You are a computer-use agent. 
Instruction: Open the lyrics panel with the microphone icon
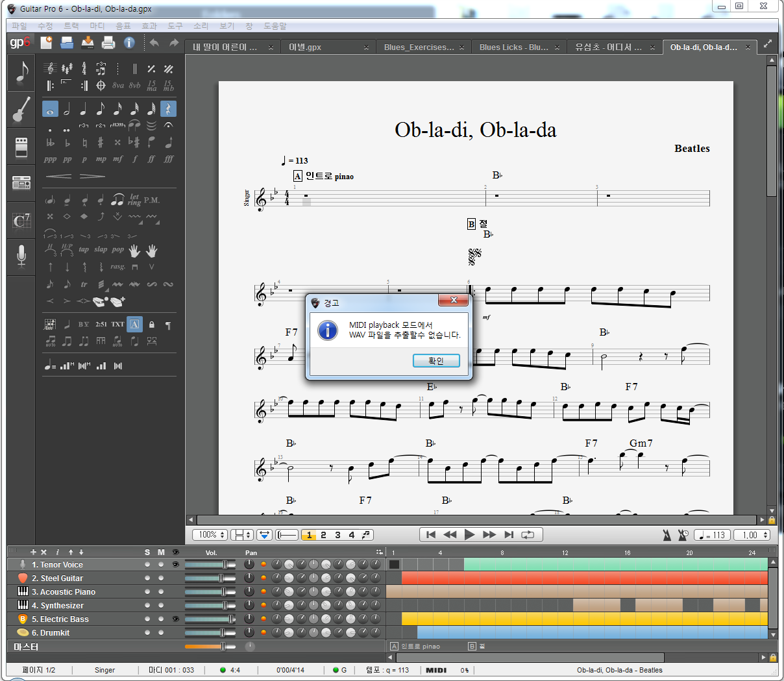coord(21,256)
